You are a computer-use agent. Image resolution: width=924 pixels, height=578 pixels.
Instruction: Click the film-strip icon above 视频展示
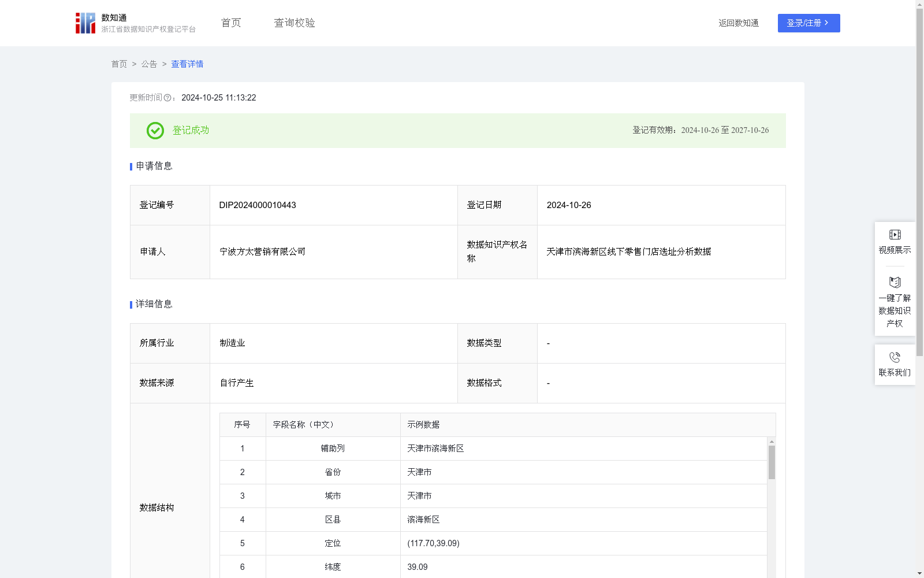pyautogui.click(x=895, y=234)
